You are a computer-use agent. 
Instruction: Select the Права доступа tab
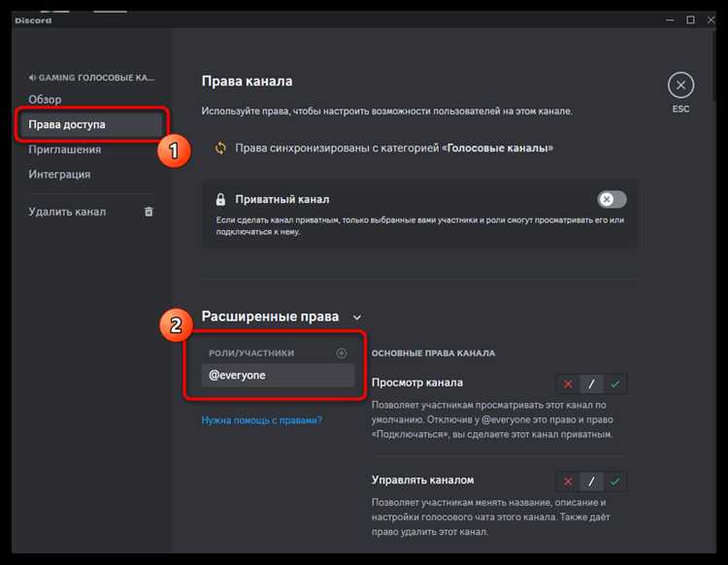pyautogui.click(x=91, y=124)
